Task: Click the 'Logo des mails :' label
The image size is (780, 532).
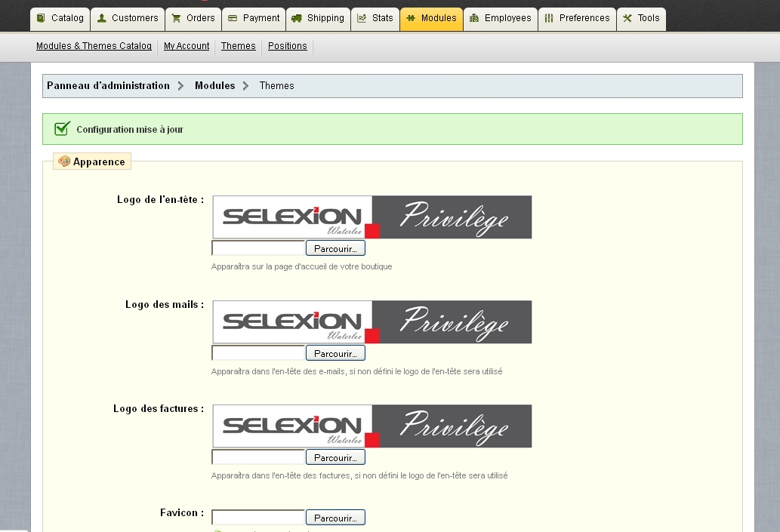Action: pos(164,304)
